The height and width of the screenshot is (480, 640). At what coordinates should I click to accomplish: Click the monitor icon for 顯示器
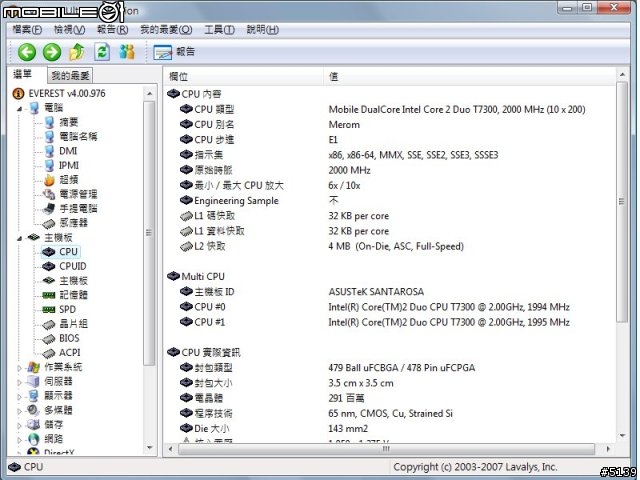33,396
